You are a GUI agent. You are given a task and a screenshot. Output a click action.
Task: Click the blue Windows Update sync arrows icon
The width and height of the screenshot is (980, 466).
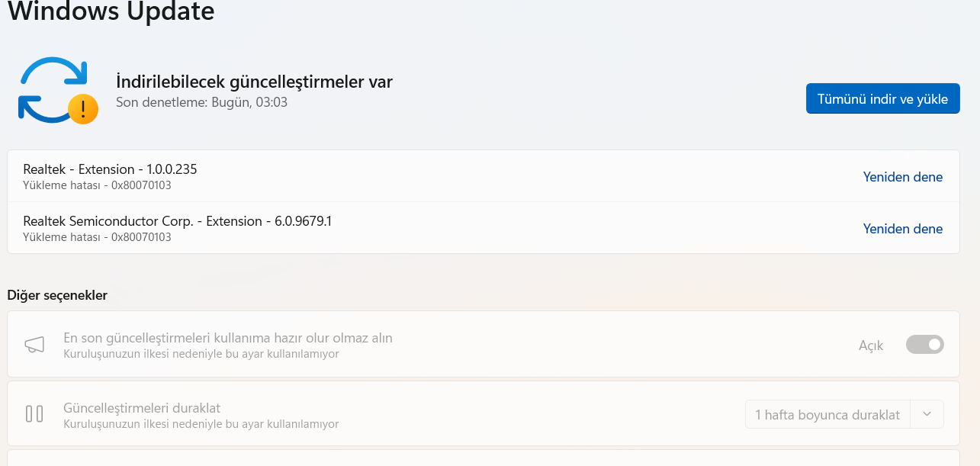(51, 88)
